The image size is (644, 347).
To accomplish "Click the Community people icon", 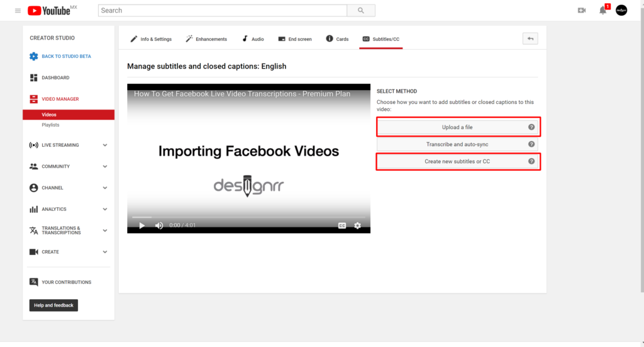I will point(34,166).
